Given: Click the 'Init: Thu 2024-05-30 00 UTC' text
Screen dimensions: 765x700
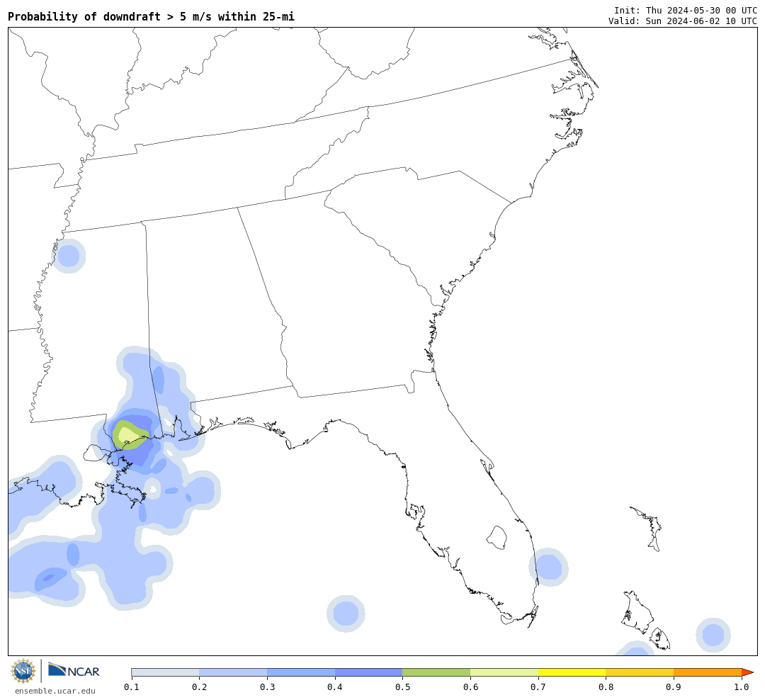Looking at the screenshot, I should point(686,10).
